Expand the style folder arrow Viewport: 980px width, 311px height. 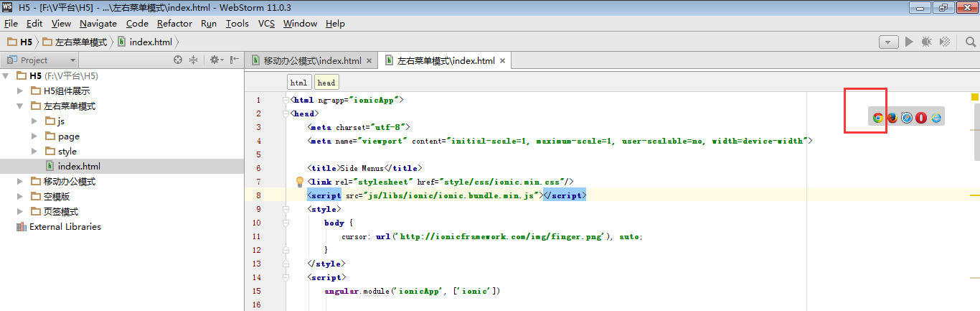pos(34,151)
